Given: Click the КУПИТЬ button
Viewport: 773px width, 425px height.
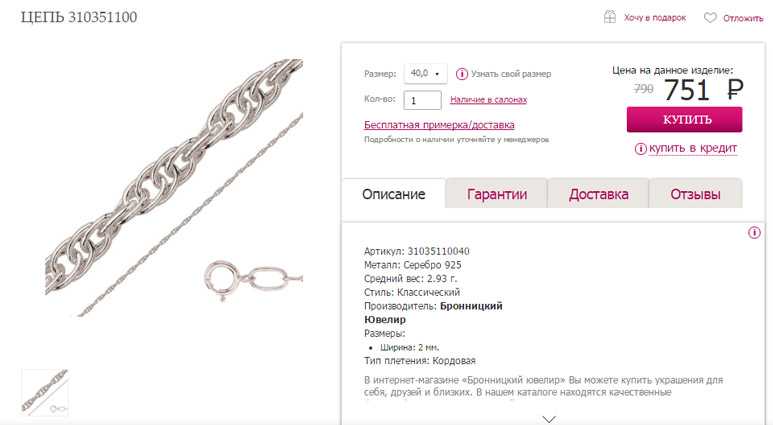Looking at the screenshot, I should [x=684, y=120].
